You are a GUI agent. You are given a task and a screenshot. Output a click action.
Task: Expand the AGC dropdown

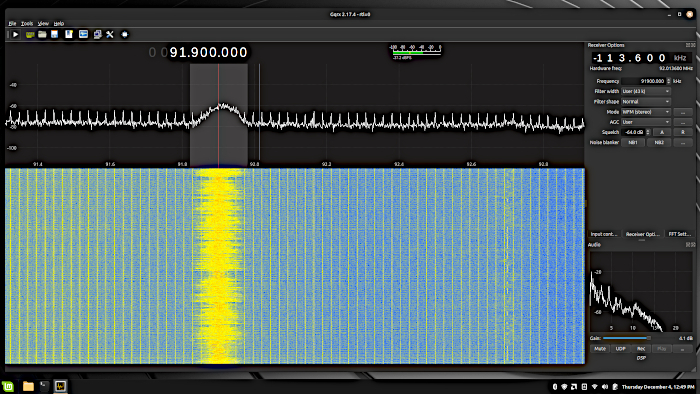(646, 122)
